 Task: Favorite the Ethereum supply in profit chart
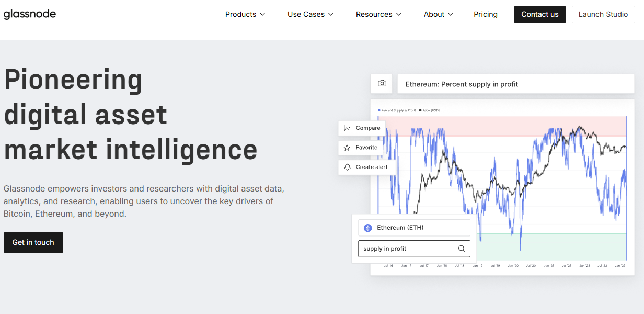360,148
